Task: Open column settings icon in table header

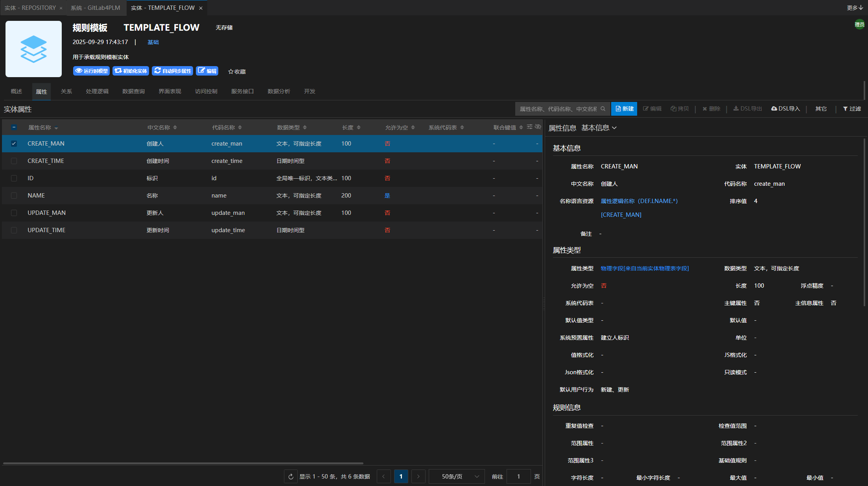Action: pos(530,127)
